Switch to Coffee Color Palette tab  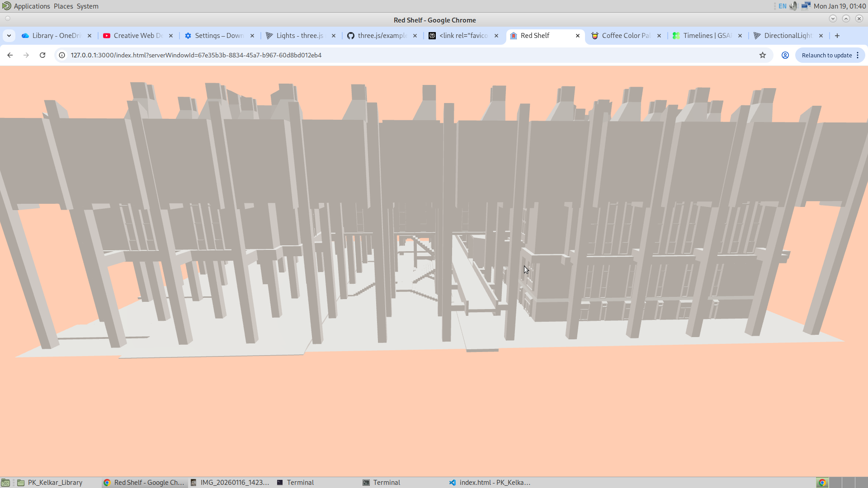pos(625,36)
